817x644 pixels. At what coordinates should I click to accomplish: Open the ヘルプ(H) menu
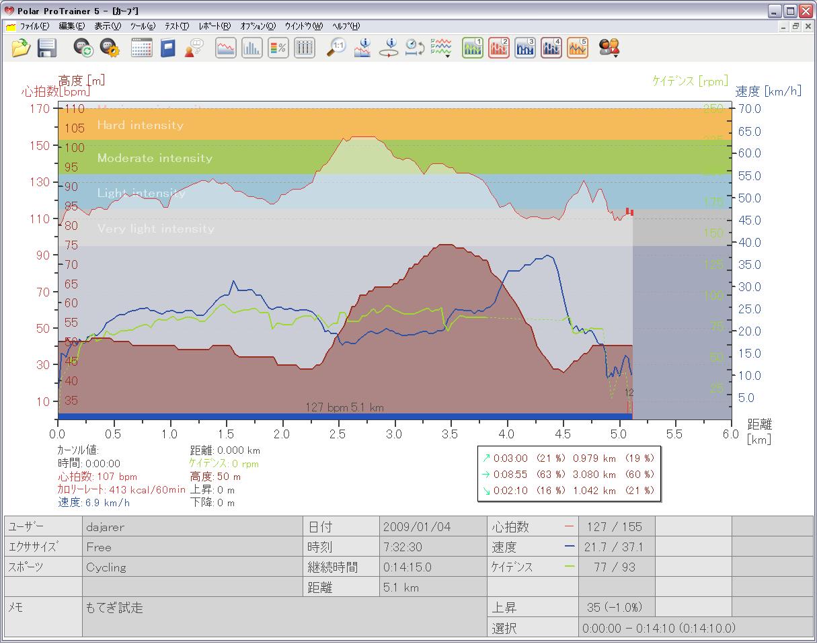click(346, 26)
